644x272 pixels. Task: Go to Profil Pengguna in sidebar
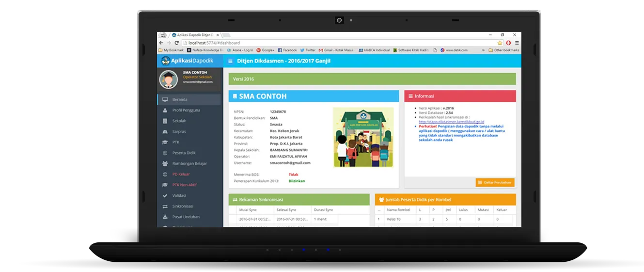(186, 110)
